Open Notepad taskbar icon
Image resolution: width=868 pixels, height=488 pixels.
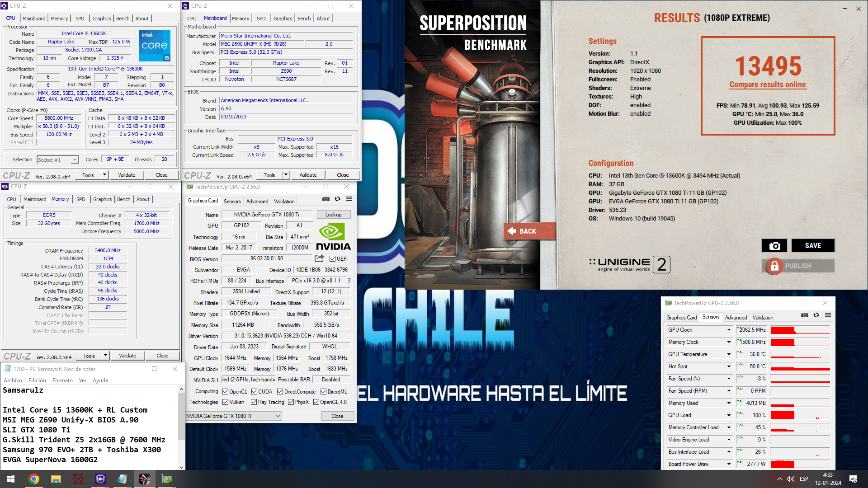pos(122,479)
